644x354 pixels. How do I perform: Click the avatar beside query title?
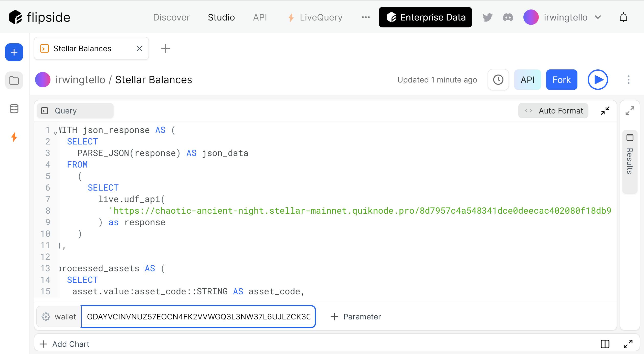(x=43, y=80)
